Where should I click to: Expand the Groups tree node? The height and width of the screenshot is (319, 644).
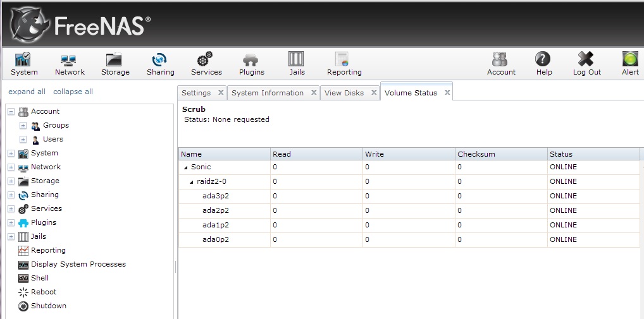(23, 126)
